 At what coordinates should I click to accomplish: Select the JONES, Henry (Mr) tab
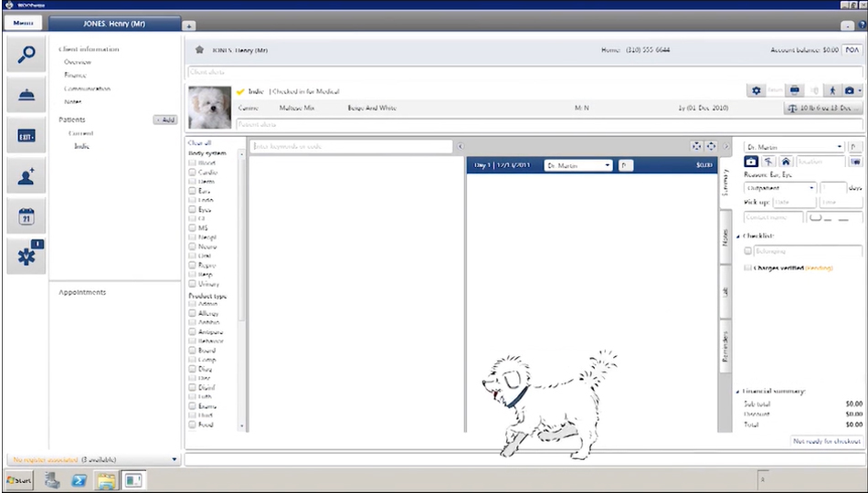point(114,23)
